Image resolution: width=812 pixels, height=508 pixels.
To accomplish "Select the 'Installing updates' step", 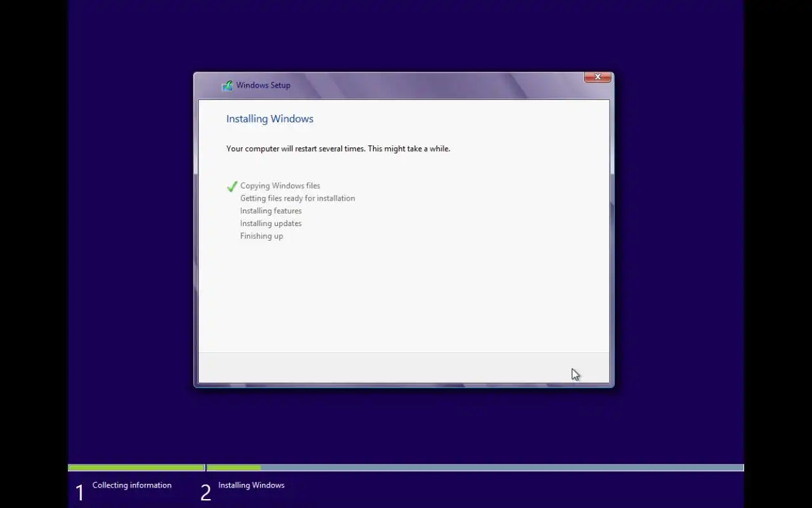I will 271,224.
